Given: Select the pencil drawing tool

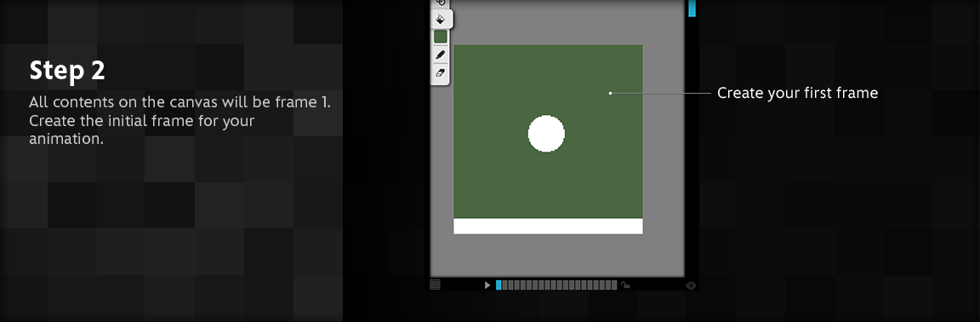Looking at the screenshot, I should pos(441,55).
